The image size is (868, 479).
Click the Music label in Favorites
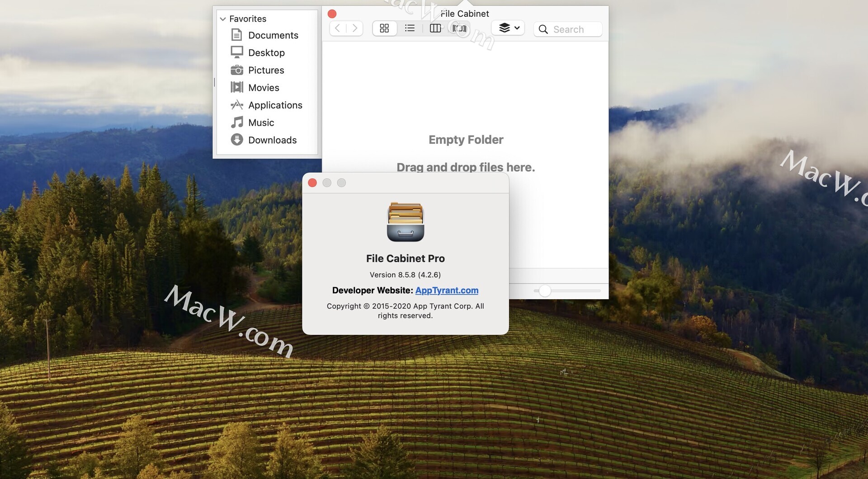click(261, 122)
